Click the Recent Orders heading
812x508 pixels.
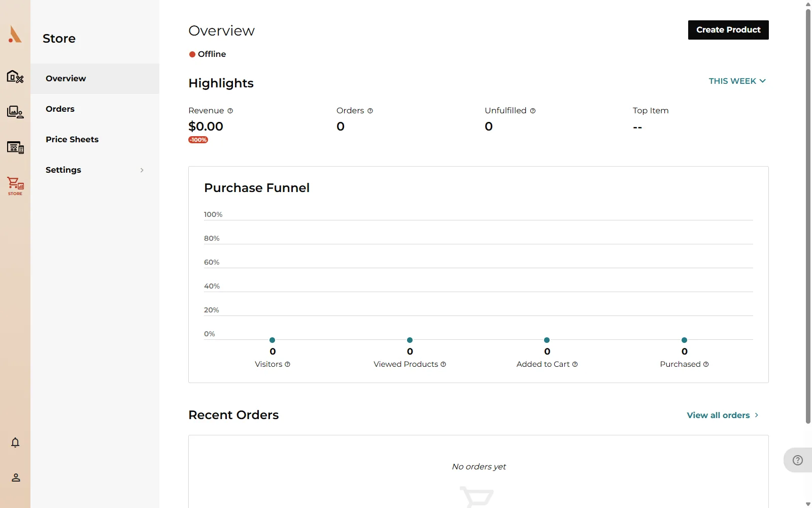pyautogui.click(x=233, y=415)
